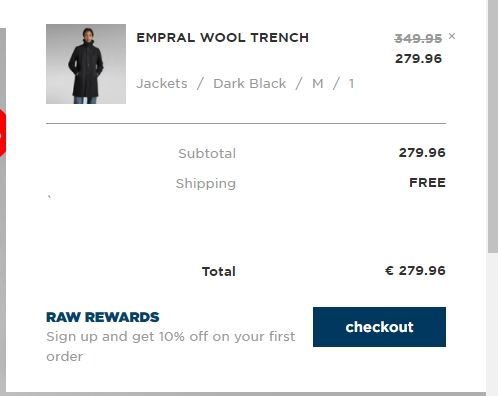Click the vertical scrollbar thumb

[x=493, y=126]
